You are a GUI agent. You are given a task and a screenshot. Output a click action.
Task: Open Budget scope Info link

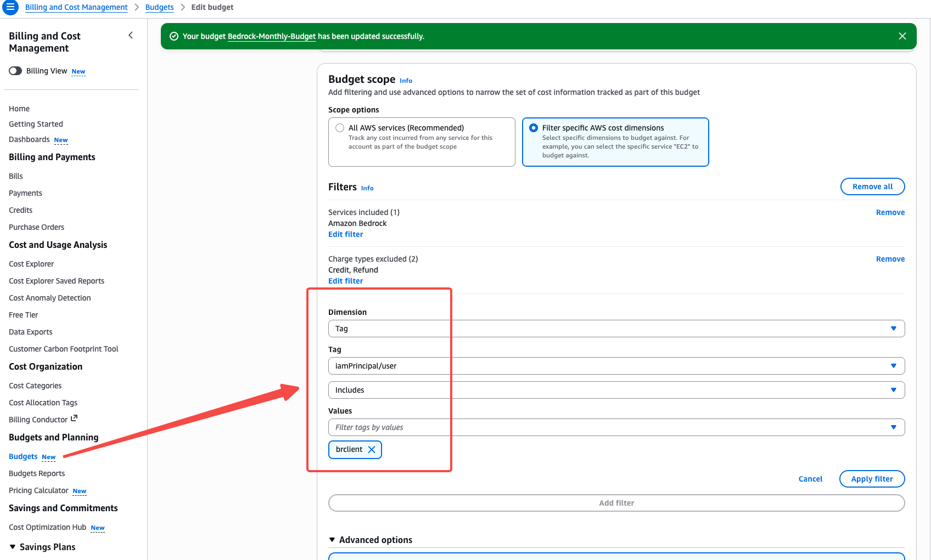(x=406, y=81)
